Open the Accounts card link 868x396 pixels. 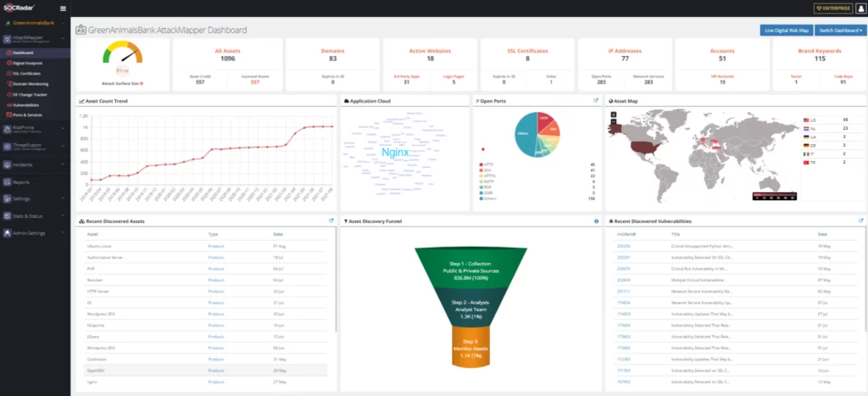(x=722, y=51)
